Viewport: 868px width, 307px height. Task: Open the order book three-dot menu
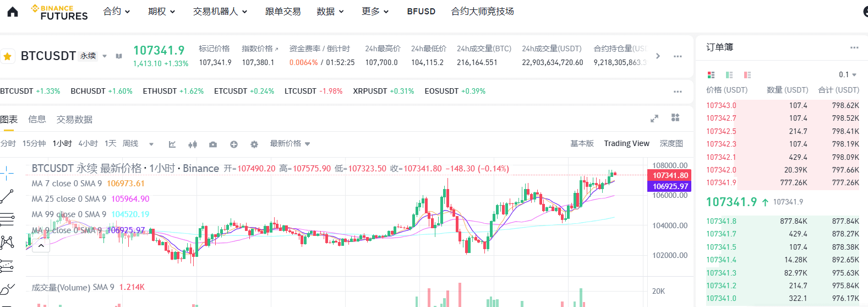[x=854, y=47]
